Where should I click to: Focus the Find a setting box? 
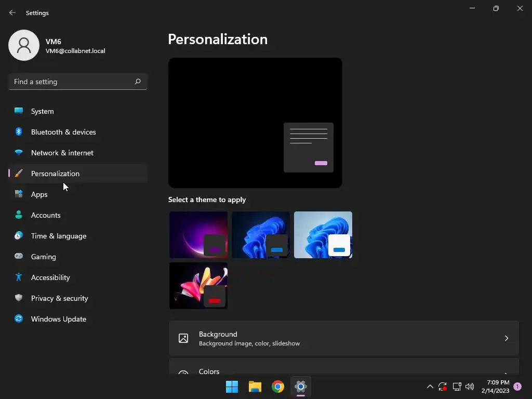tap(78, 82)
